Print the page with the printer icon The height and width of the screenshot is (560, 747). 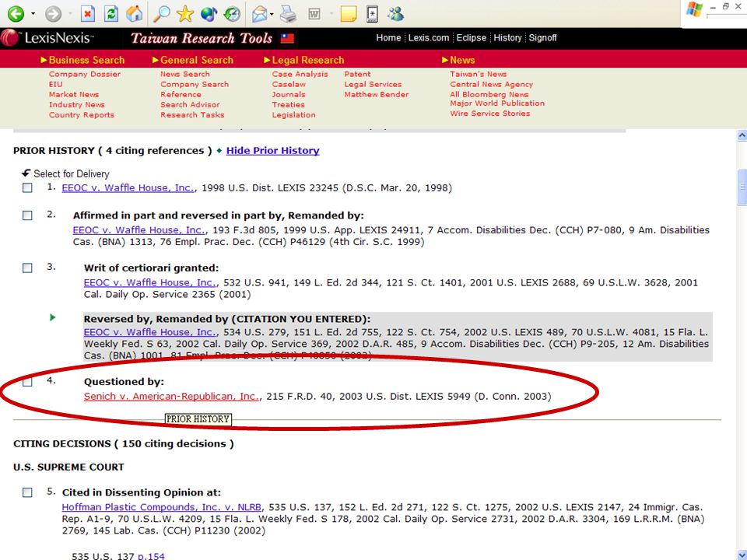[288, 14]
